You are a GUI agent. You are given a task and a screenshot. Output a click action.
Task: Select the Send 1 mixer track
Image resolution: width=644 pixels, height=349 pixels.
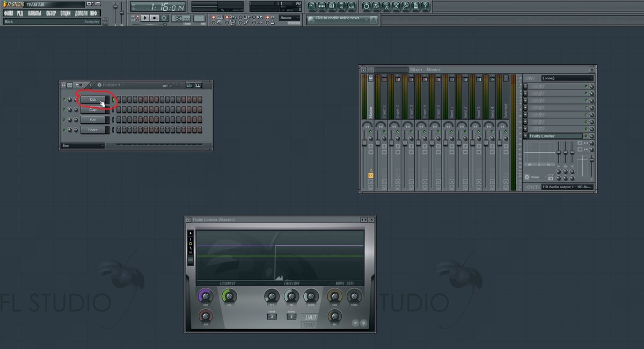(x=452, y=96)
